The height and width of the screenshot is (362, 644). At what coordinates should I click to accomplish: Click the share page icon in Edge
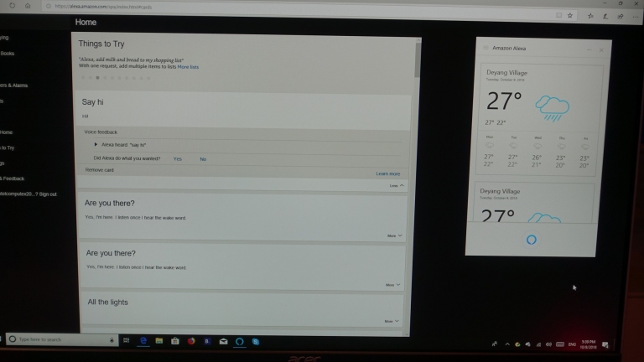621,17
